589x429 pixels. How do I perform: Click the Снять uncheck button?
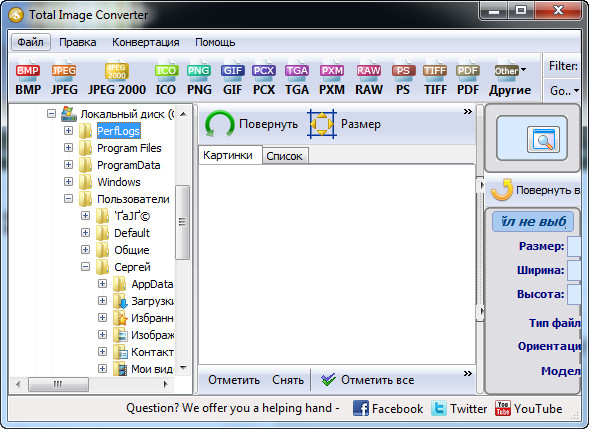(288, 380)
